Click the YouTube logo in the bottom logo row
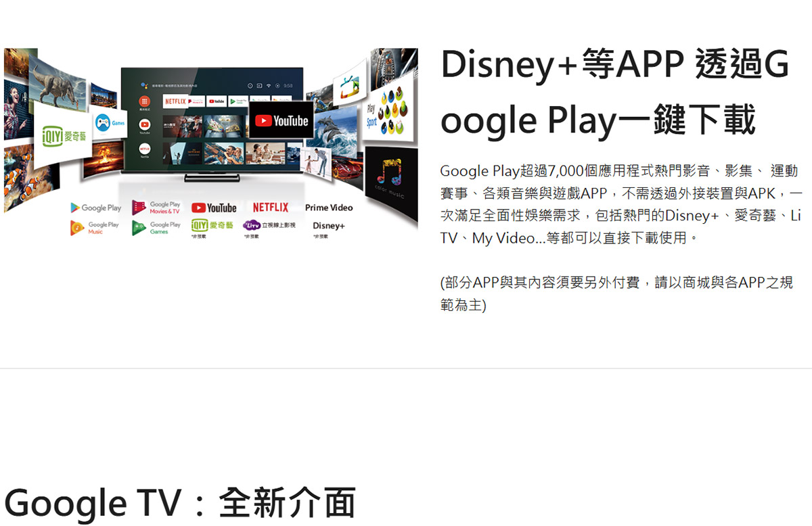Image resolution: width=812 pixels, height=526 pixels. [214, 208]
